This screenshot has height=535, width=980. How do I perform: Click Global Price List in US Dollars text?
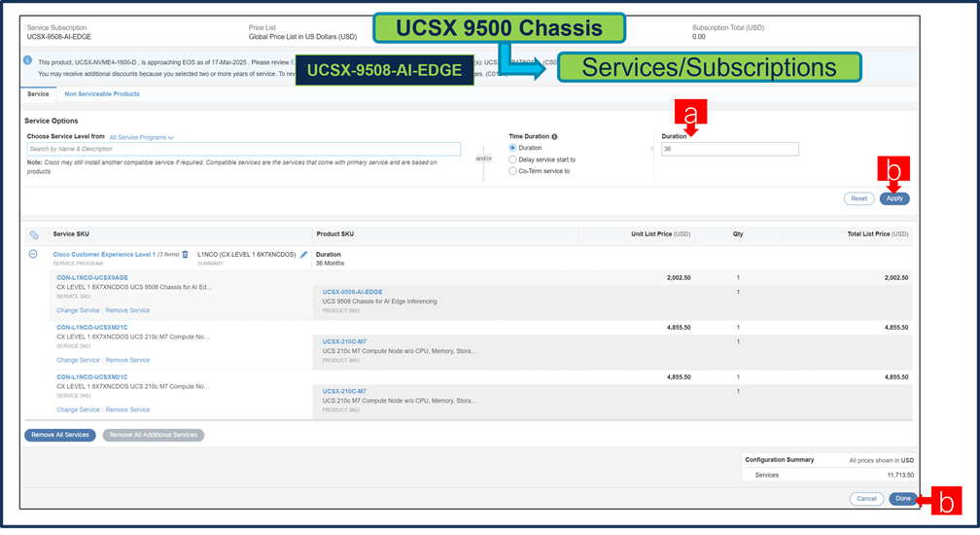tap(302, 37)
